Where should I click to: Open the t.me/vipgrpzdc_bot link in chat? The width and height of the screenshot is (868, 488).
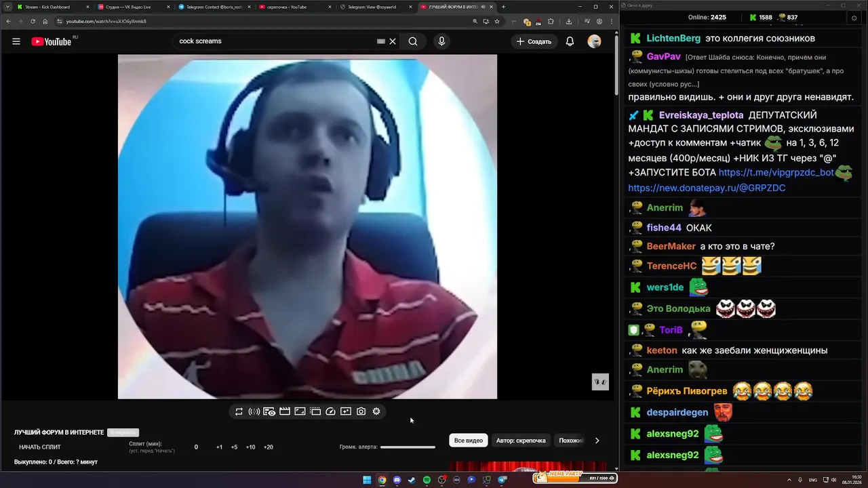(x=776, y=173)
